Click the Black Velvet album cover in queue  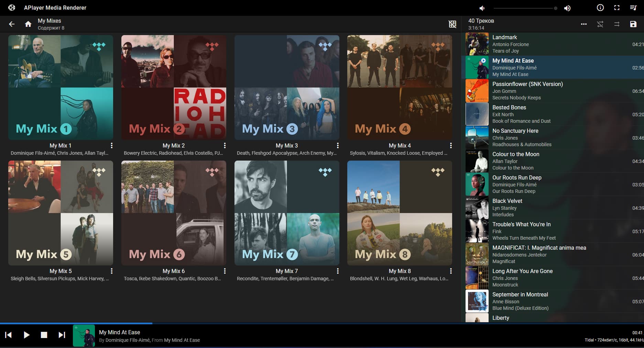tap(477, 208)
